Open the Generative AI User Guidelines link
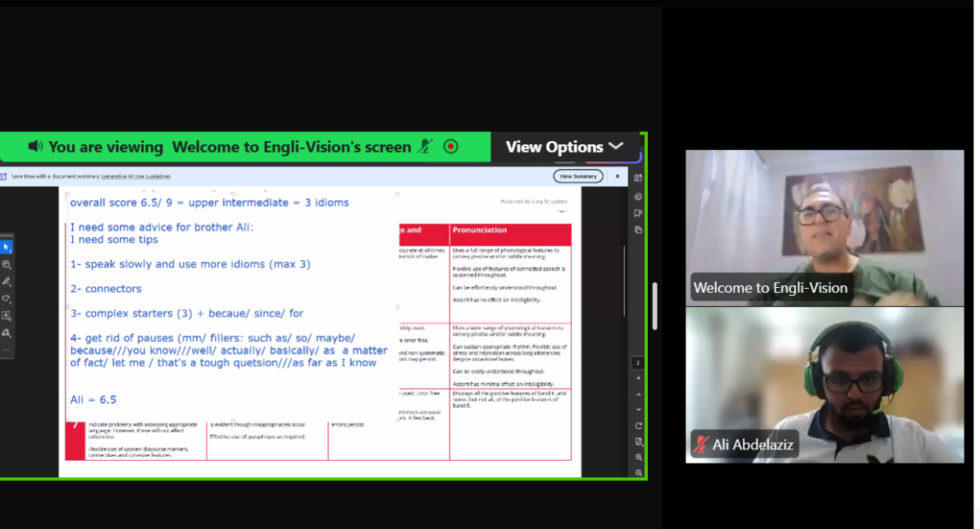This screenshot has width=980, height=529. click(x=136, y=176)
